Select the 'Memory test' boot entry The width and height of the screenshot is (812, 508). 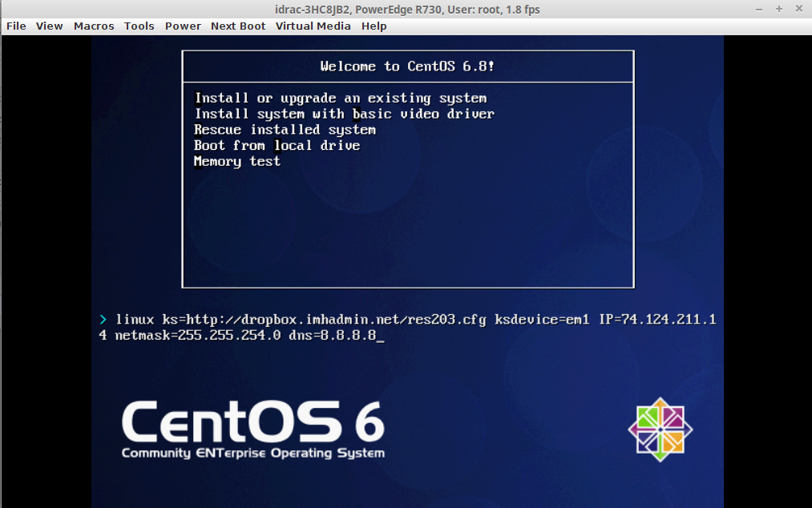point(237,161)
